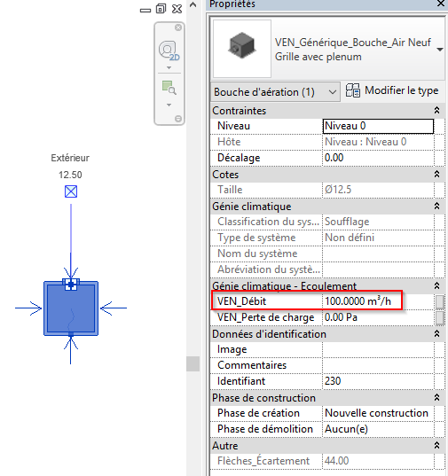
Task: Open the 2D navigation wheel tool
Action: click(x=169, y=51)
